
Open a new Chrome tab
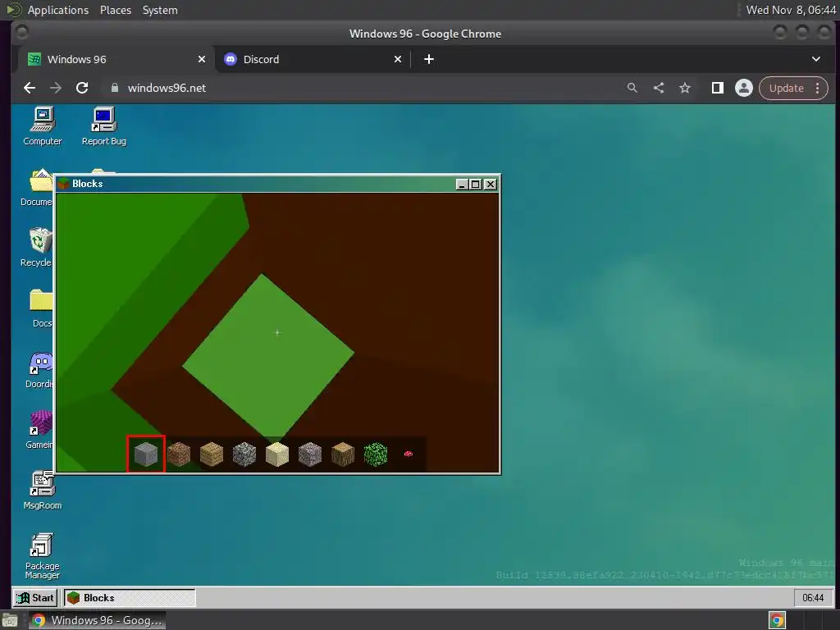coord(428,59)
